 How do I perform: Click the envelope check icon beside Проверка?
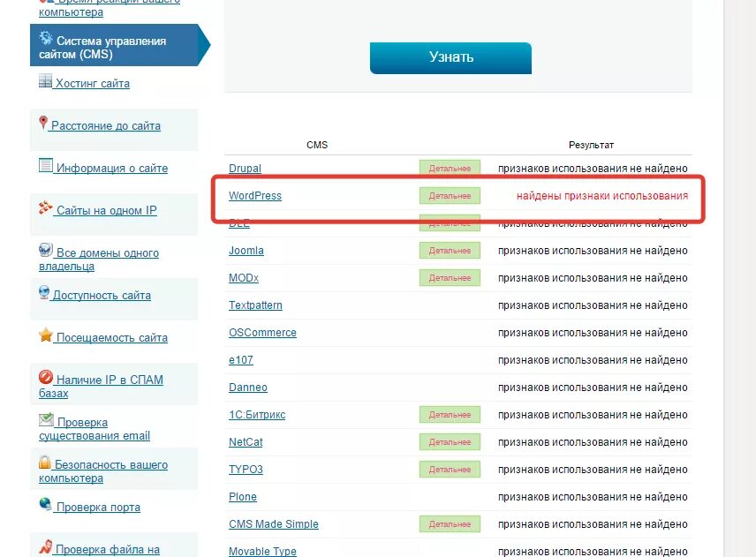click(x=46, y=419)
